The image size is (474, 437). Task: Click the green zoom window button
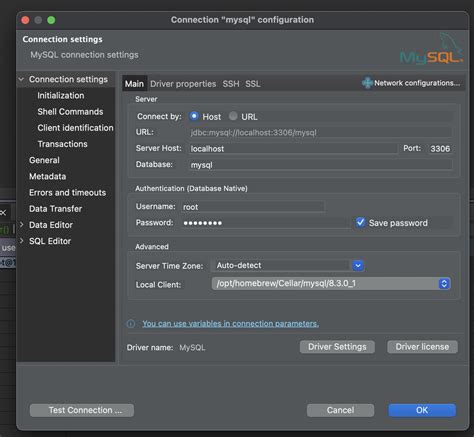pos(51,20)
